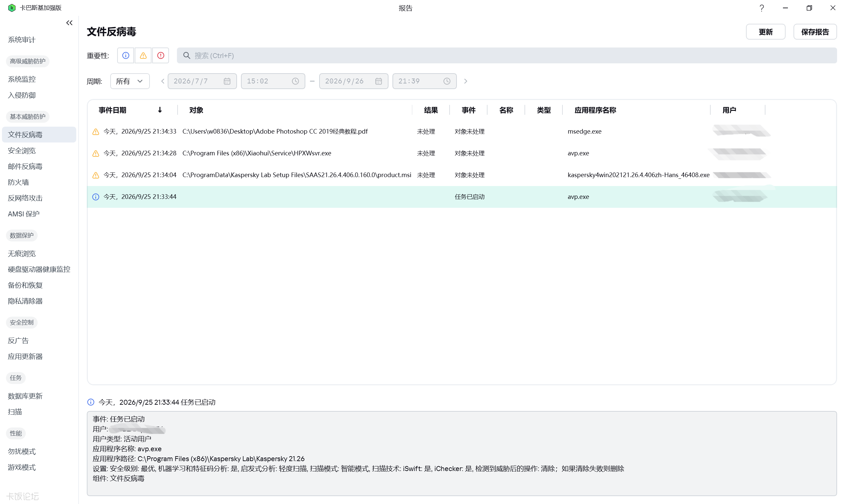The height and width of the screenshot is (504, 845).
Task: Open calendar for end date 2026/9/26
Action: [379, 81]
